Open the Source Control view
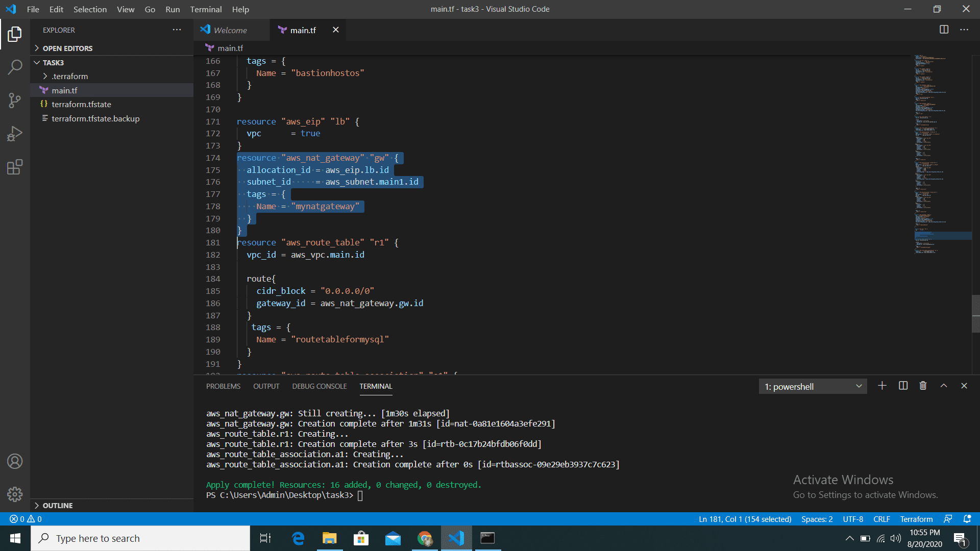Screen dimensions: 980x551 (15, 100)
